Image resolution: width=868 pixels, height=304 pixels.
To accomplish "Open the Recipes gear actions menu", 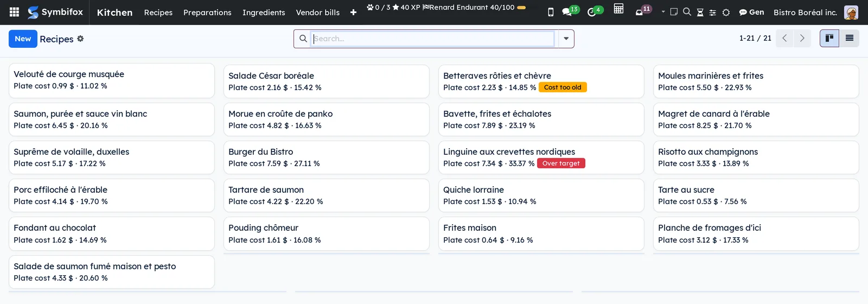I will [80, 39].
